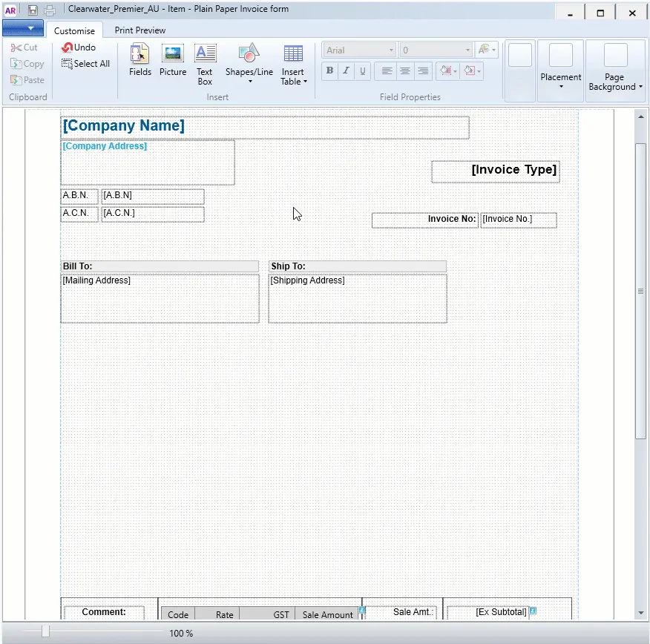Expand the Placement dropdown arrow
This screenshot has height=644, width=650.
click(x=561, y=87)
